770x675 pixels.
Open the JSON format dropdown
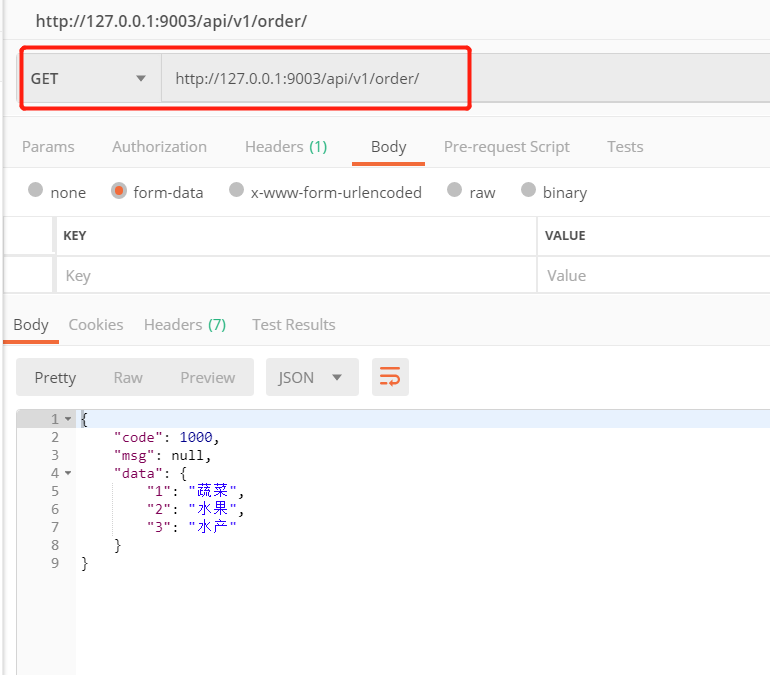click(312, 377)
